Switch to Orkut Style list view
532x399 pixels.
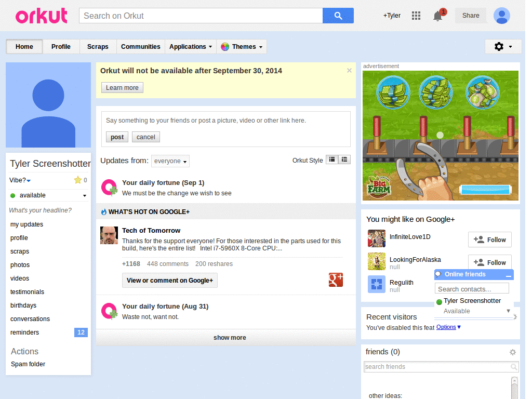click(x=344, y=159)
